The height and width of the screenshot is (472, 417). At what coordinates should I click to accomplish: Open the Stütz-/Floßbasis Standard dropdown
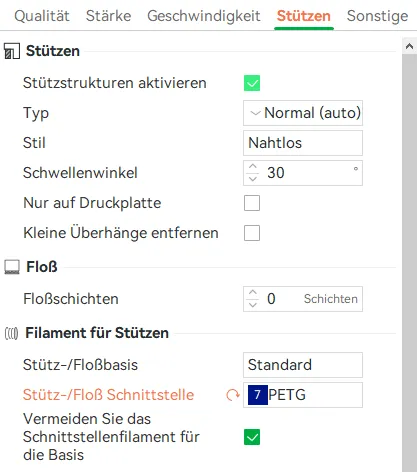point(303,365)
